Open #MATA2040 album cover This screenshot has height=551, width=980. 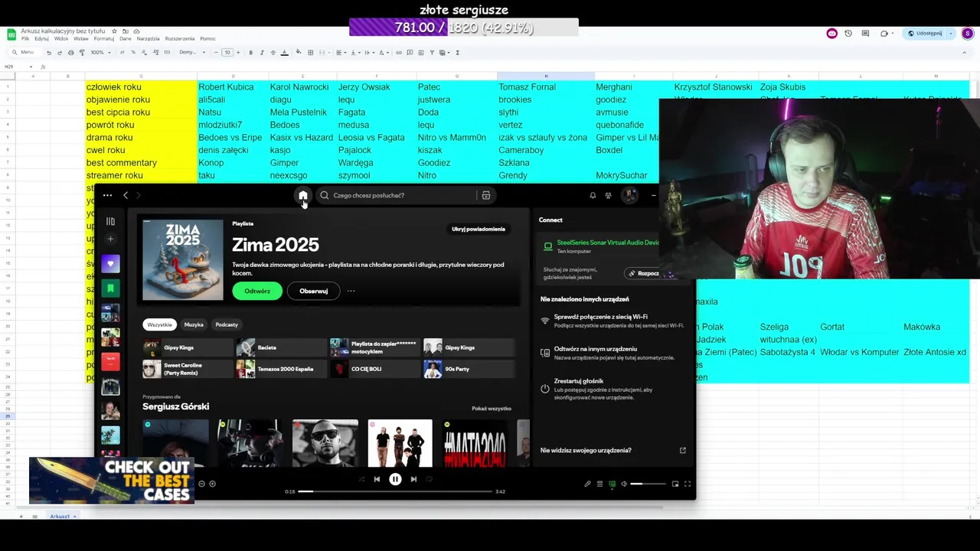point(475,443)
